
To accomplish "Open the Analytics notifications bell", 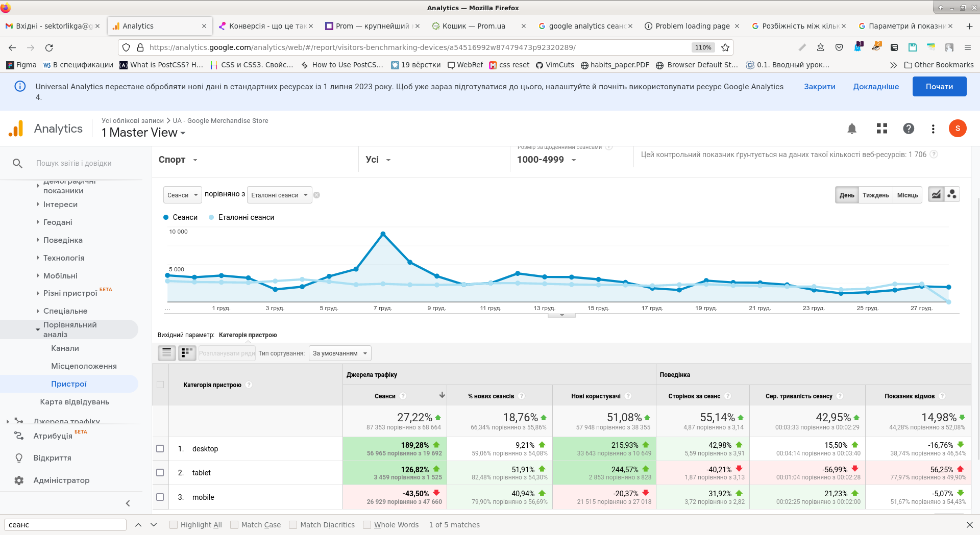I will pos(852,129).
